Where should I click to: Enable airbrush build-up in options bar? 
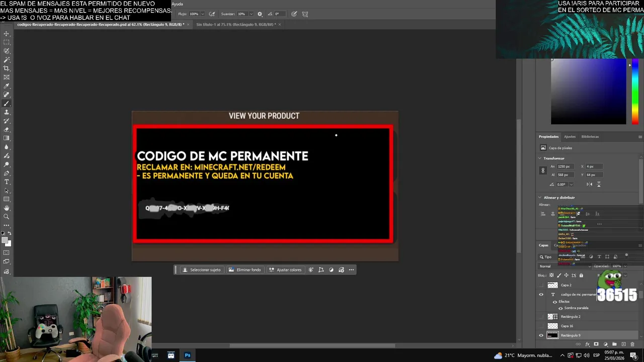[212, 14]
